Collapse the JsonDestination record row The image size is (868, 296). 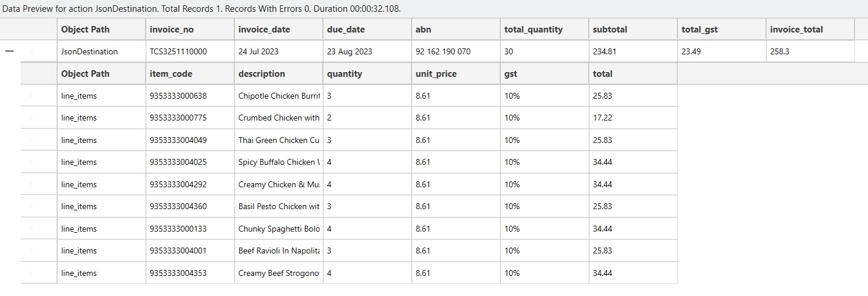point(9,51)
